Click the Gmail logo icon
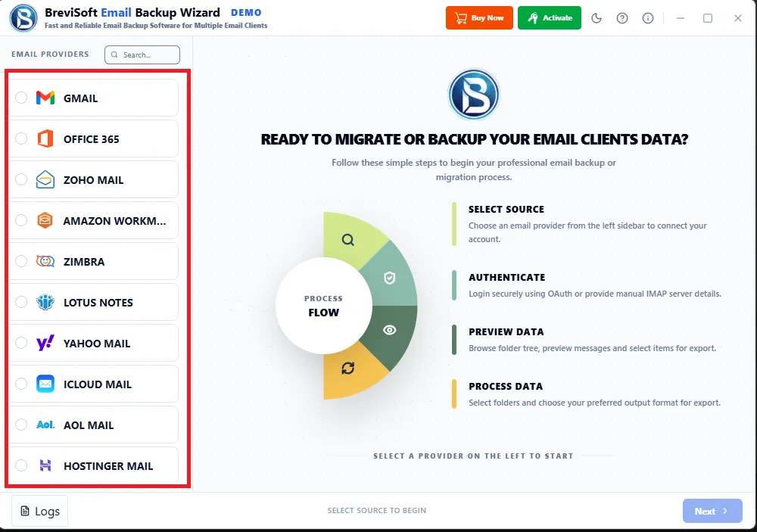This screenshot has width=757, height=532. pos(45,98)
